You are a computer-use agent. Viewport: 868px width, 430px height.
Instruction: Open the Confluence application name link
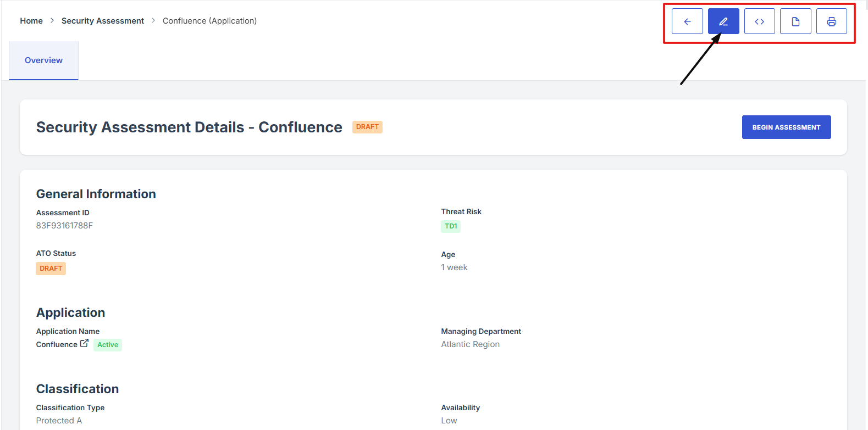coord(57,344)
